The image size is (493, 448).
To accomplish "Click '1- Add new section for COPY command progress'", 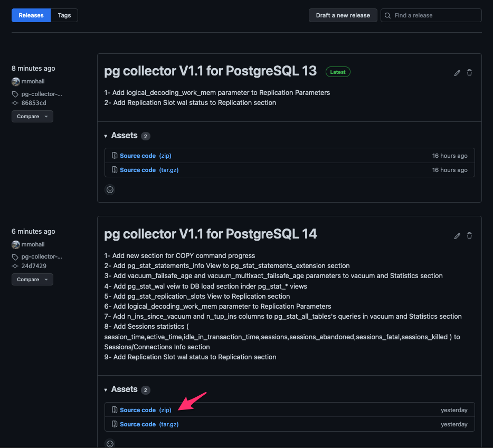I will pyautogui.click(x=179, y=255).
